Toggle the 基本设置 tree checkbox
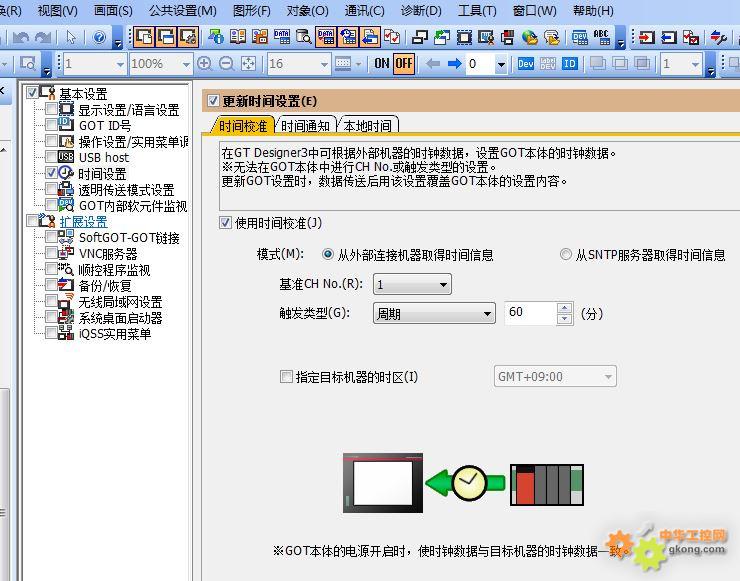740x581 pixels. click(x=32, y=93)
